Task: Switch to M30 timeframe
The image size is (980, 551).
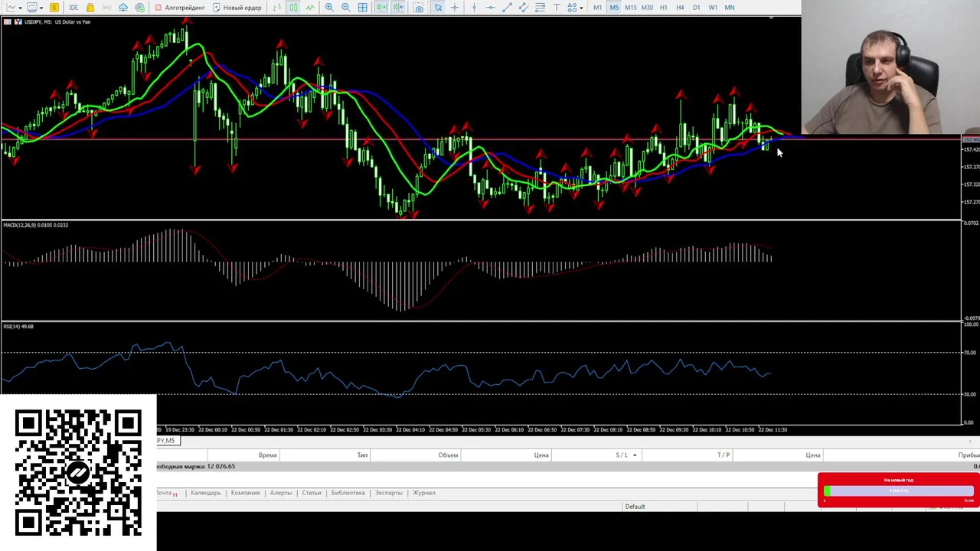Action: point(647,8)
